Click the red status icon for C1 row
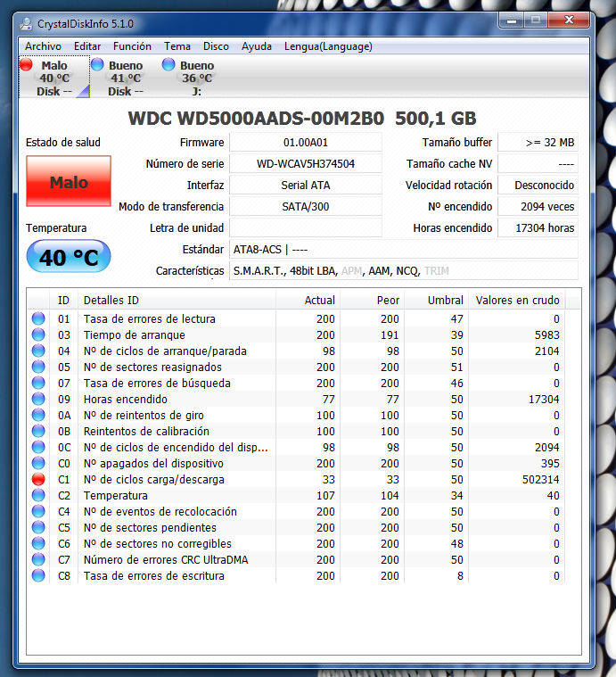The height and width of the screenshot is (677, 616). (38, 480)
